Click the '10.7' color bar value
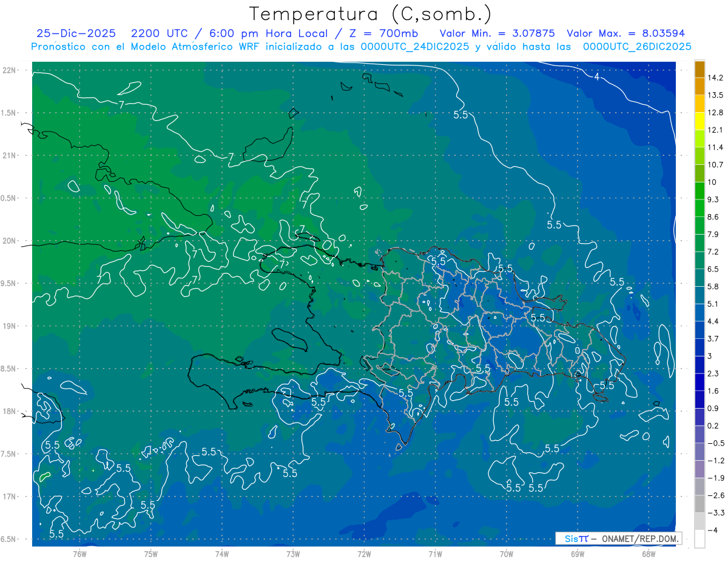Screen dimensions: 728x562 click(x=715, y=165)
